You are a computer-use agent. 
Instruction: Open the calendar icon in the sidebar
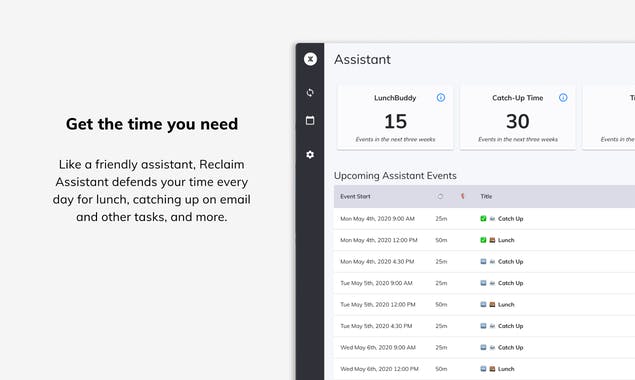tap(310, 120)
